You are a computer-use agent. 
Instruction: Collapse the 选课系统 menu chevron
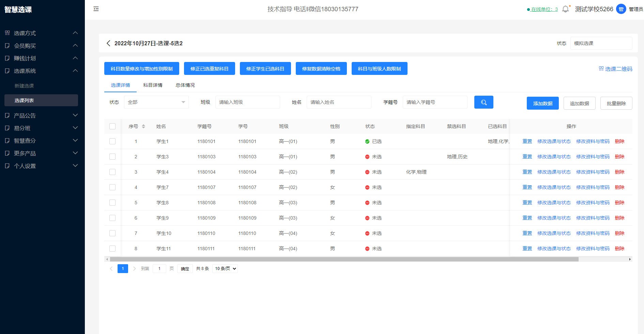pos(76,71)
